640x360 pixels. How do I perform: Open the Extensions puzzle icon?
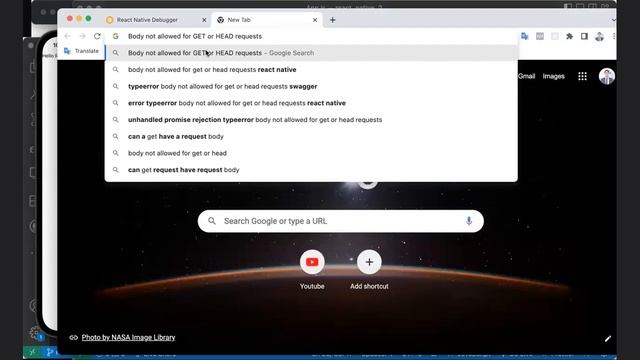pyautogui.click(x=569, y=36)
